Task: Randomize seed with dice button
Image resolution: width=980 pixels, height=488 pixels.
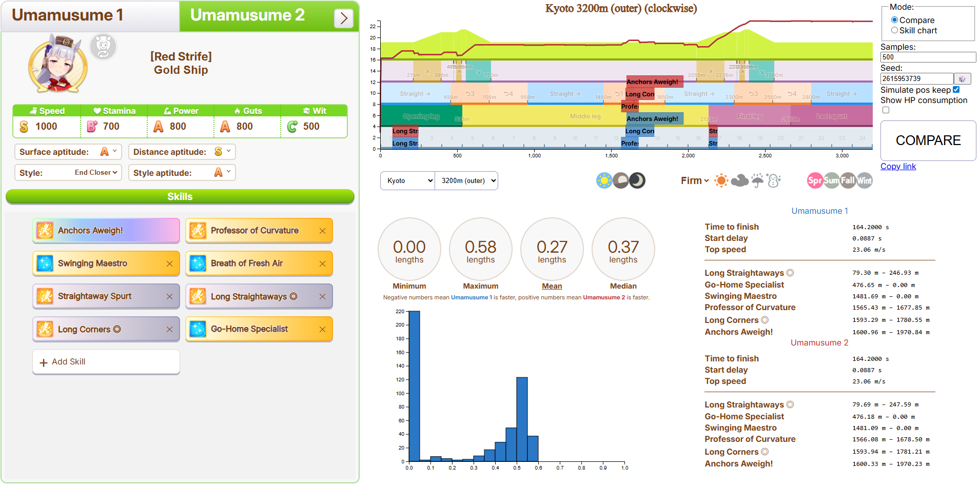Action: 963,79
